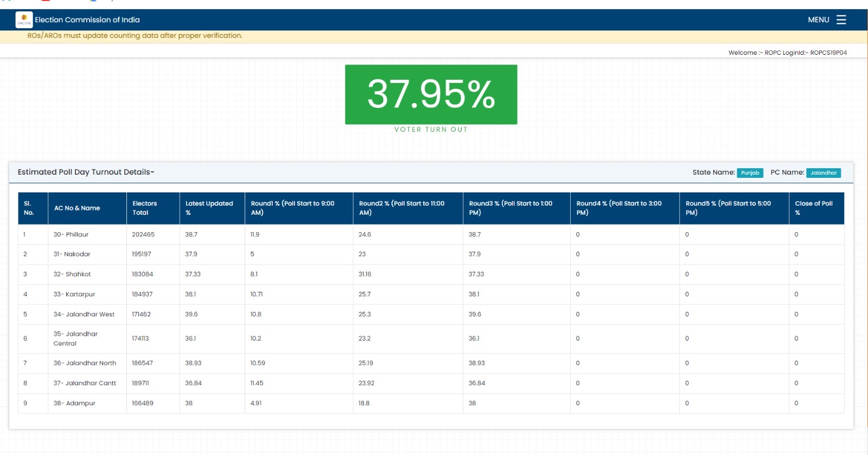868x455 pixels.
Task: Click Close of Poll % header
Action: pos(816,208)
